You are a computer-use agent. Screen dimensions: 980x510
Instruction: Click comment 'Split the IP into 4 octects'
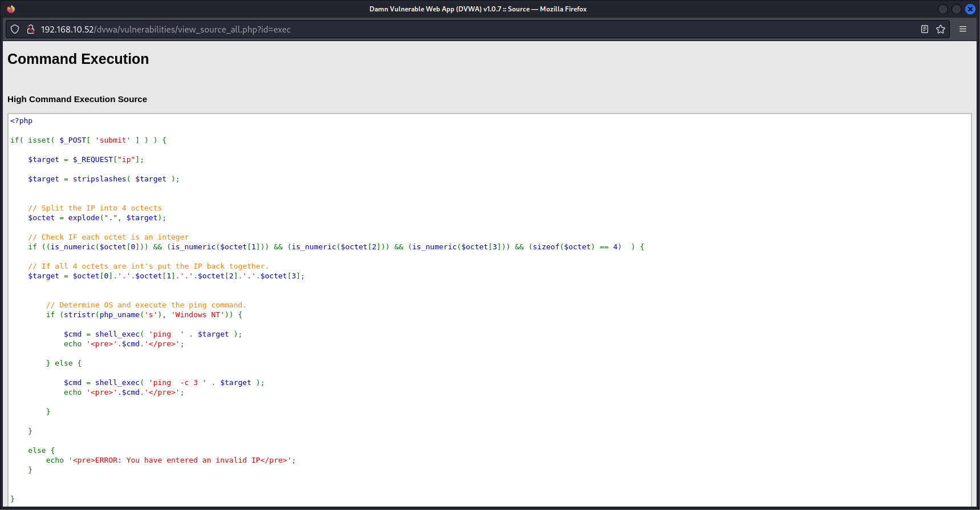pyautogui.click(x=95, y=208)
